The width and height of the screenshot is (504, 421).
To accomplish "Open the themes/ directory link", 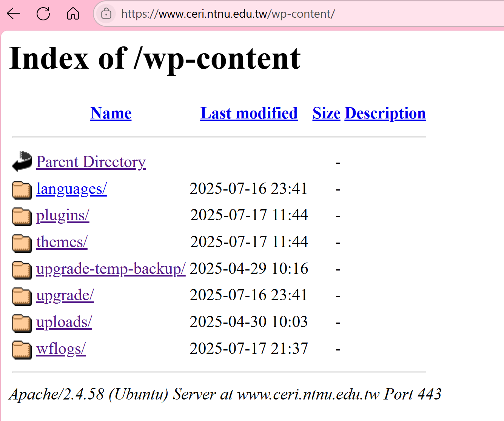I will 62,242.
